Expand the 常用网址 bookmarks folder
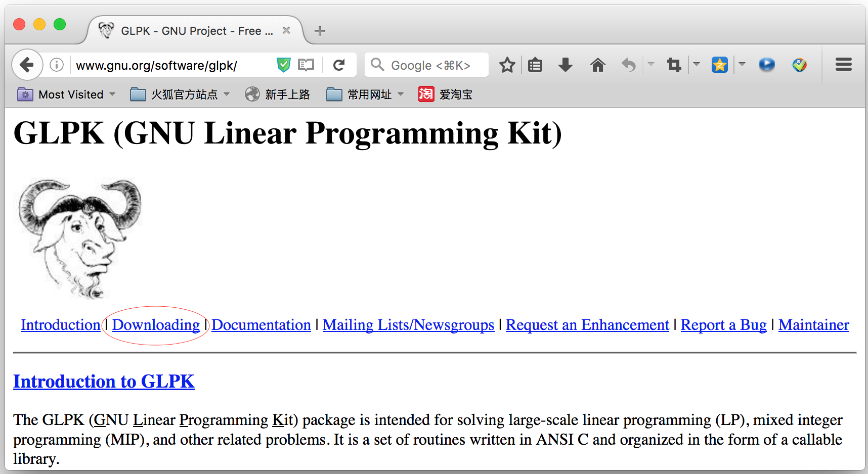 click(x=365, y=94)
